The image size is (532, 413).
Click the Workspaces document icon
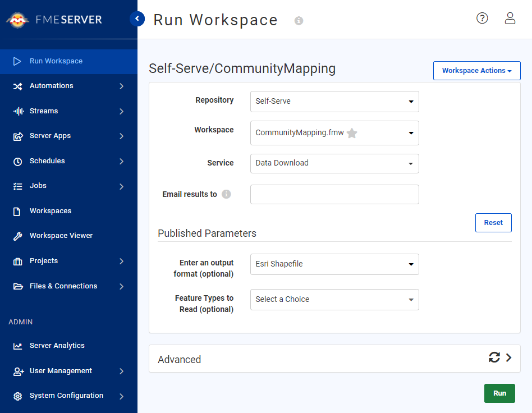point(17,212)
